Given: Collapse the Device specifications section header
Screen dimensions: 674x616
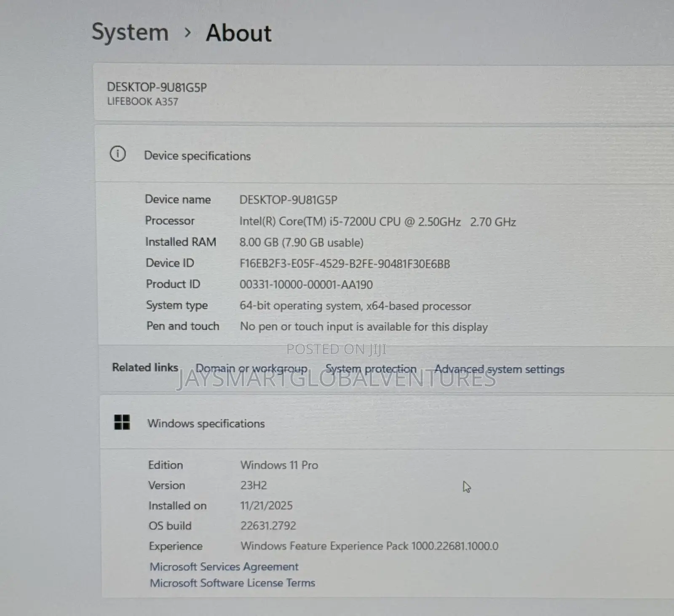Looking at the screenshot, I should [384, 155].
